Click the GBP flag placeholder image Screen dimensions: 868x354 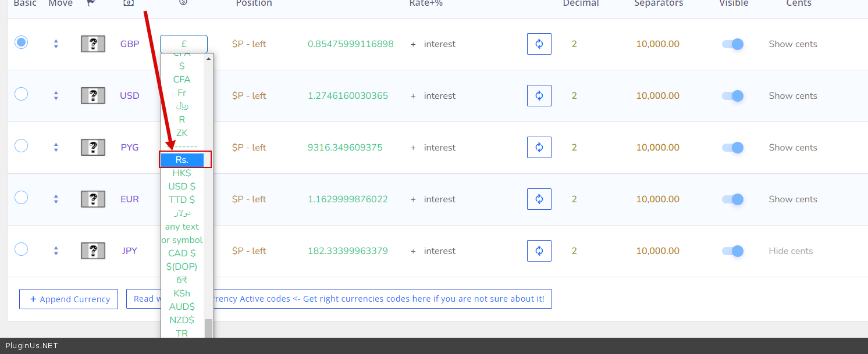pyautogui.click(x=93, y=44)
